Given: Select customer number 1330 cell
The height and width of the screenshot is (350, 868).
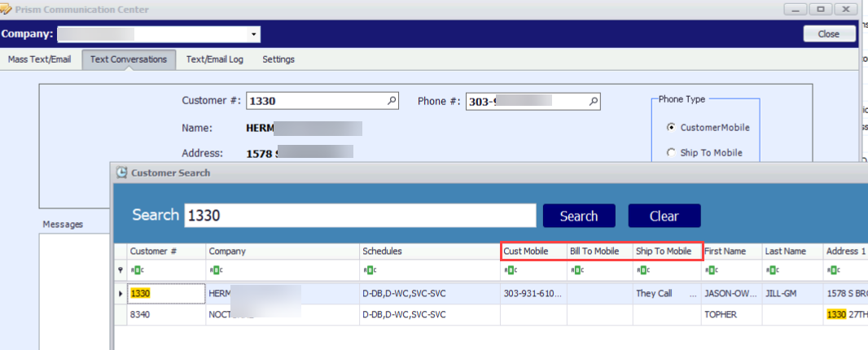Looking at the screenshot, I should 166,294.
